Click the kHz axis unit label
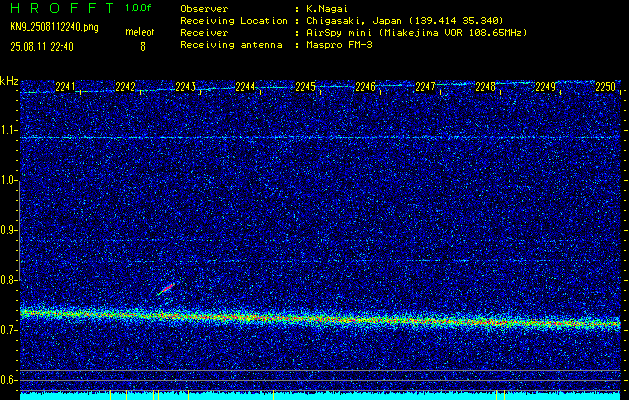 tap(9, 81)
